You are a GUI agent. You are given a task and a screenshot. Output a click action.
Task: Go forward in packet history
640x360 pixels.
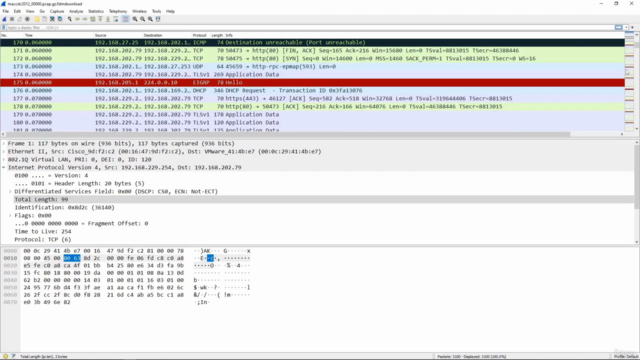(x=85, y=19)
